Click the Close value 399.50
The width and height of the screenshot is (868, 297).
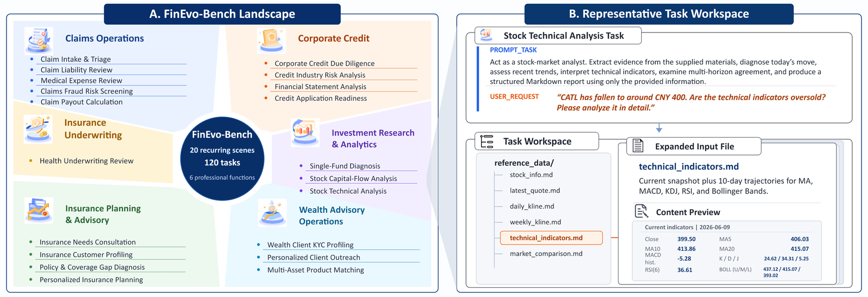point(686,239)
